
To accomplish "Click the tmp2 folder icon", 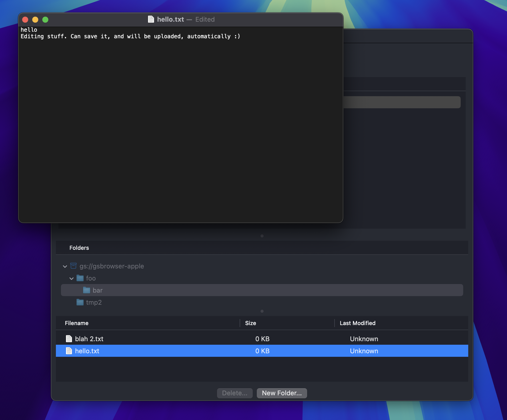I will click(80, 302).
